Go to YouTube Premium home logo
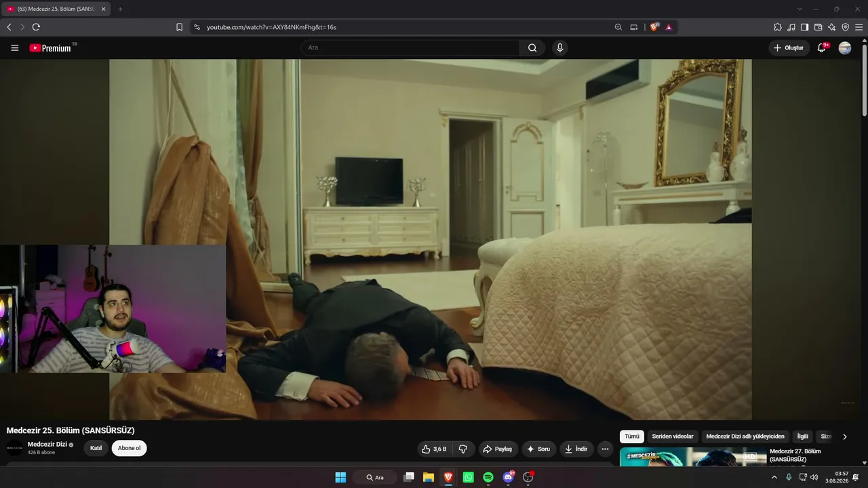Viewport: 868px width, 488px height. [x=53, y=48]
